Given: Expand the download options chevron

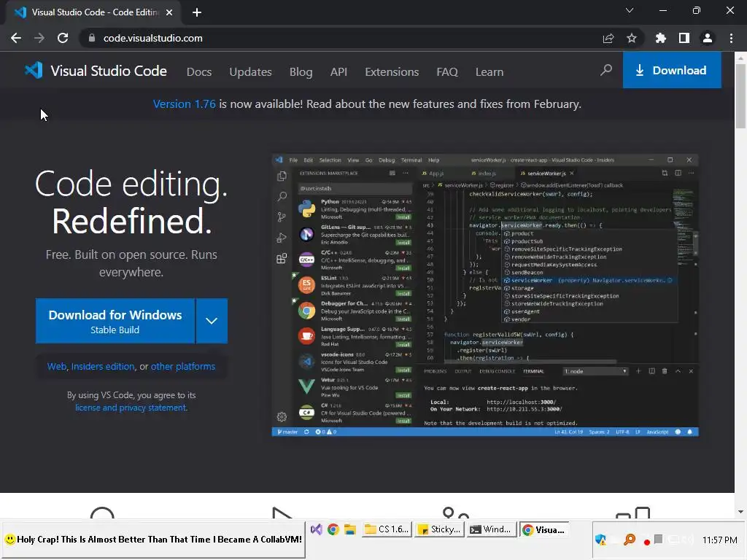Looking at the screenshot, I should [212, 321].
